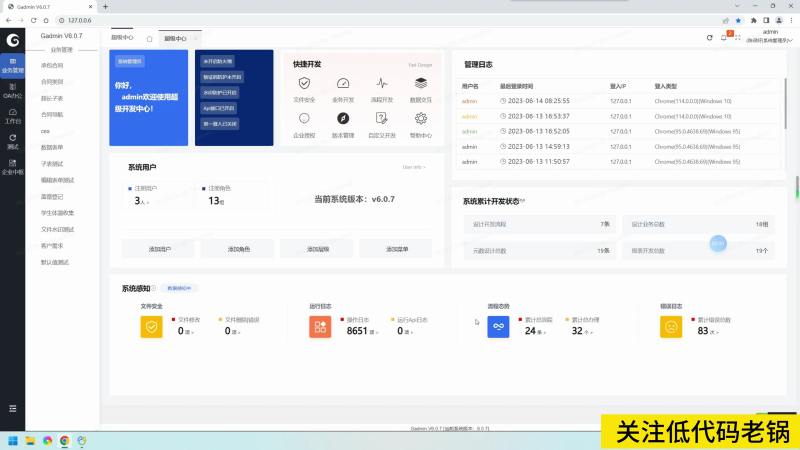800x450 pixels.
Task: Open the 工作台 gauge item in left rail
Action: tap(13, 116)
